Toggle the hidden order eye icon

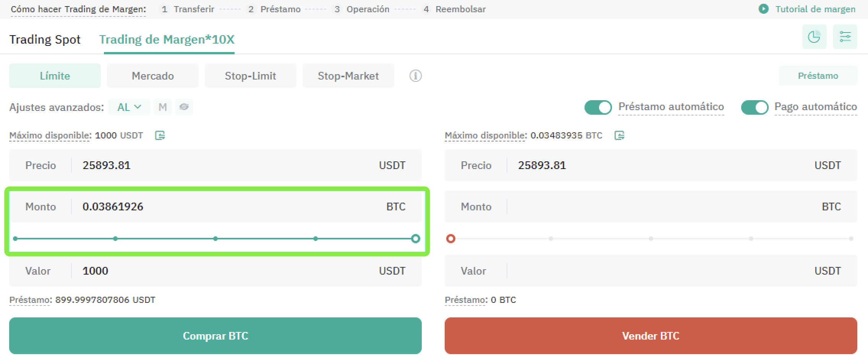tap(184, 107)
